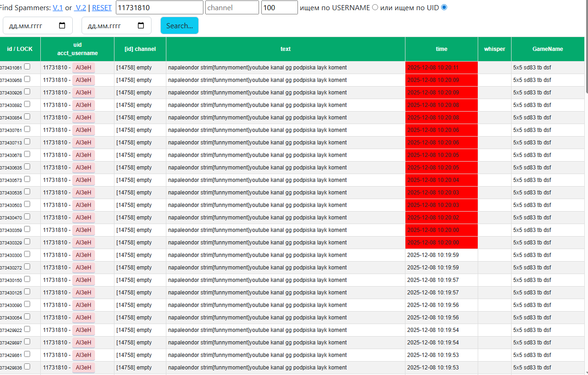Tick the LOCK checkbox for row 373430892
The height and width of the screenshot is (375, 588).
[27, 104]
